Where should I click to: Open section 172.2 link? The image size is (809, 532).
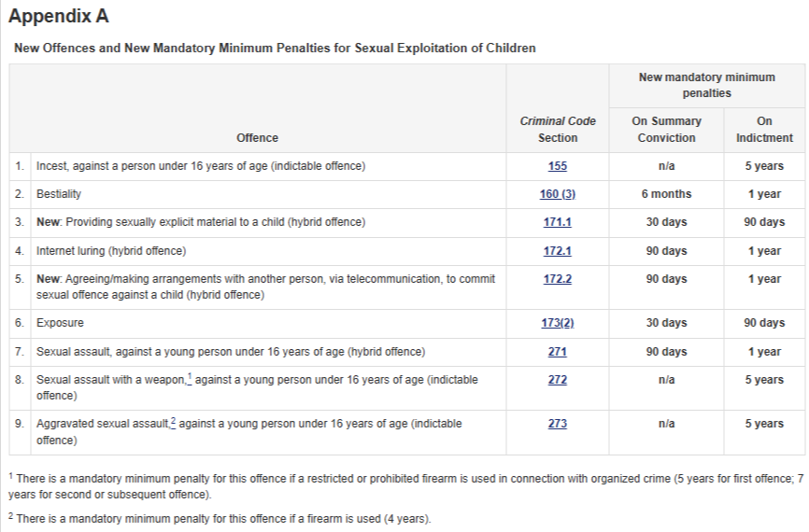pos(557,279)
